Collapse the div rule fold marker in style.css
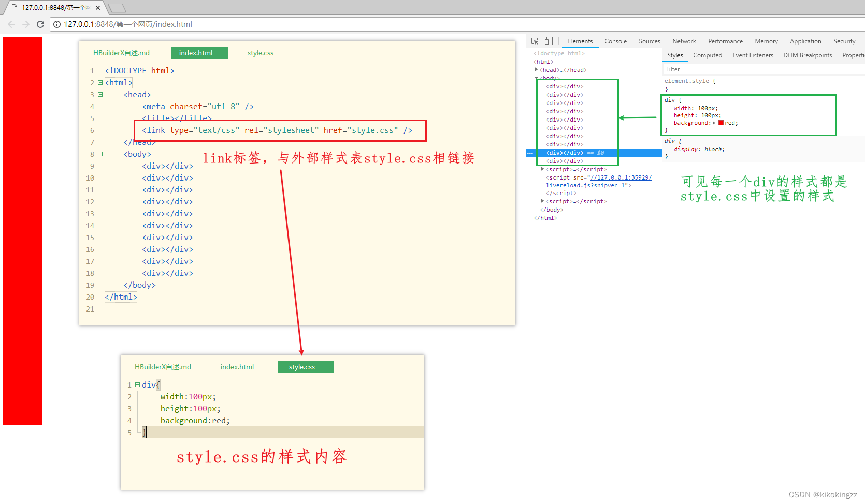The image size is (865, 504). [137, 385]
